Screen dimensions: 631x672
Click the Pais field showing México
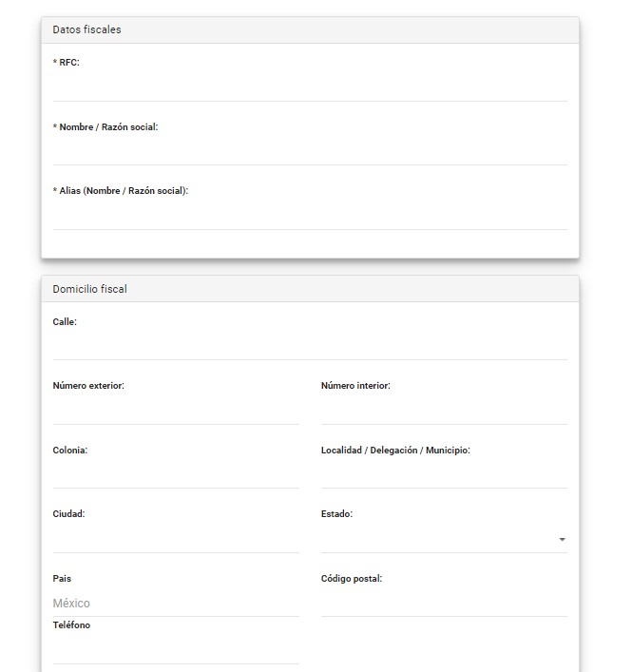(x=176, y=604)
